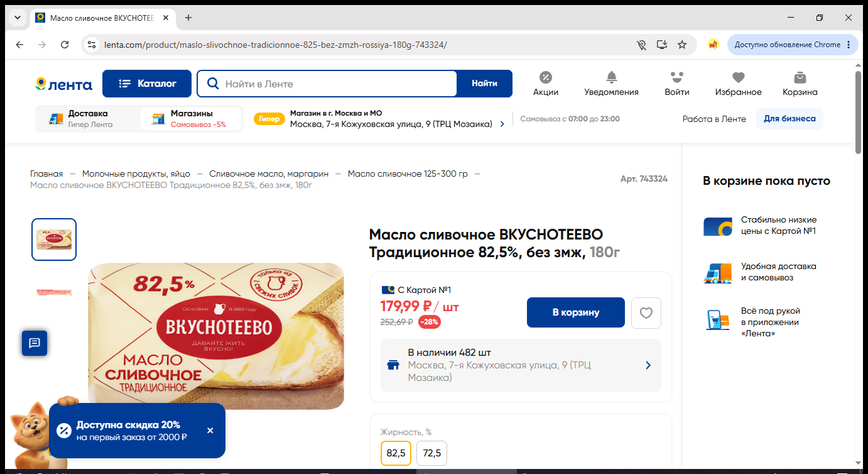Screen dimensions: 868x474
Task: Expand store address chevron in header
Action: pyautogui.click(x=502, y=124)
